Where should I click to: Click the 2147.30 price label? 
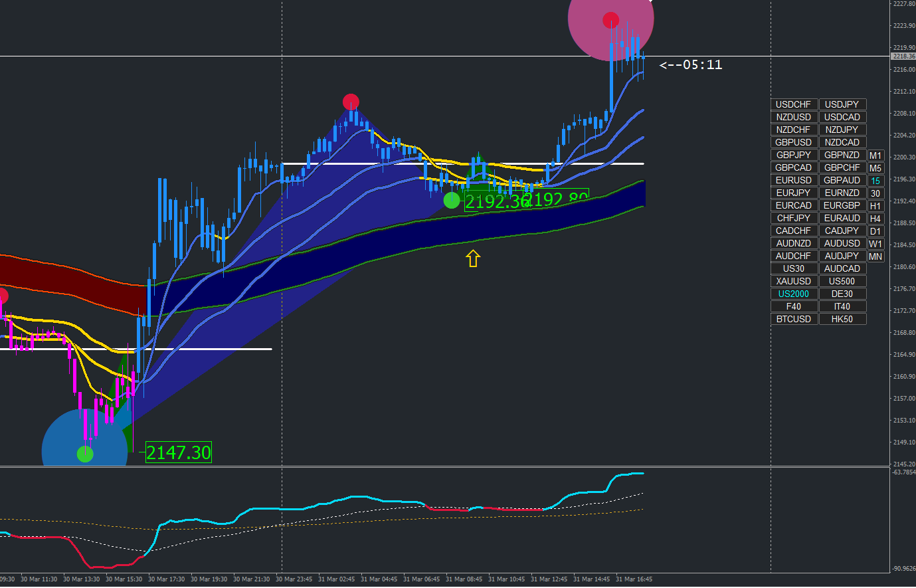click(179, 452)
